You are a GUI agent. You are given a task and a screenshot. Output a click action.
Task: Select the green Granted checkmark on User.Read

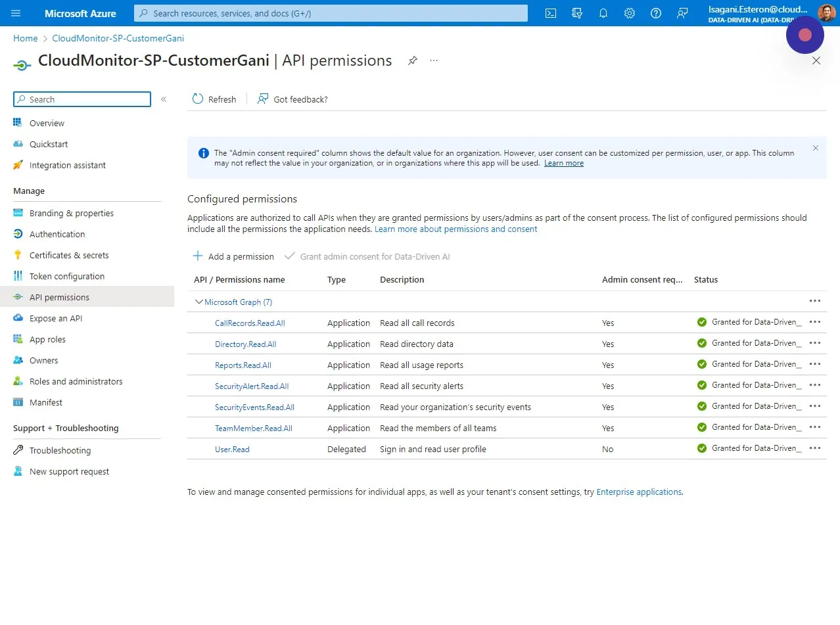tap(702, 448)
